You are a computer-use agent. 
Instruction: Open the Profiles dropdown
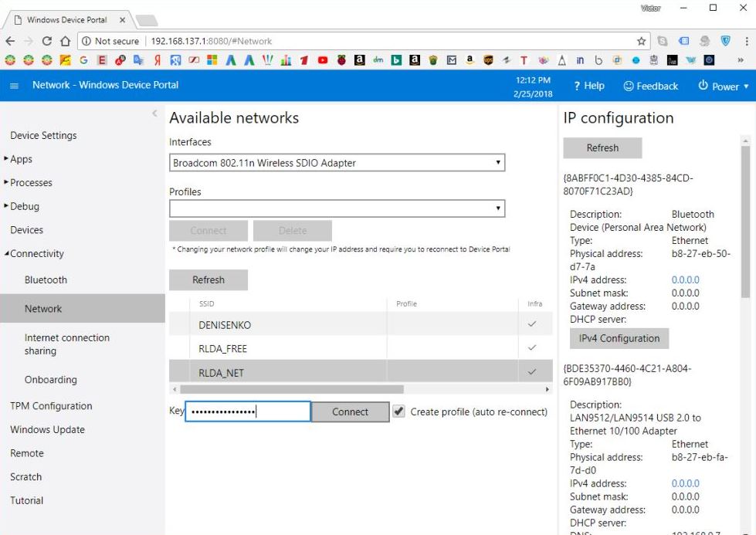(x=337, y=208)
